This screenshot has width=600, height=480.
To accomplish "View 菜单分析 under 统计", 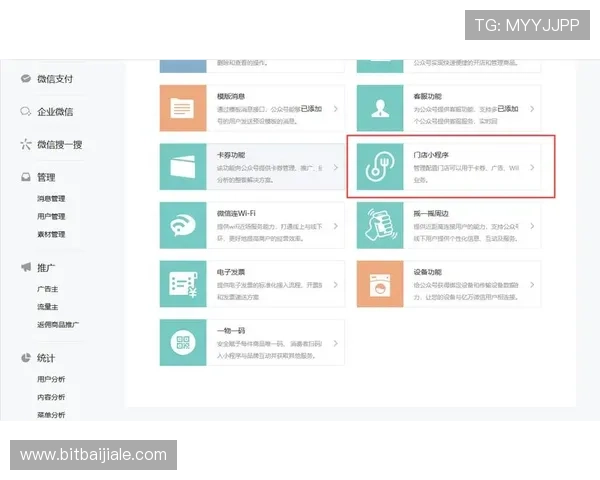I will 51,415.
